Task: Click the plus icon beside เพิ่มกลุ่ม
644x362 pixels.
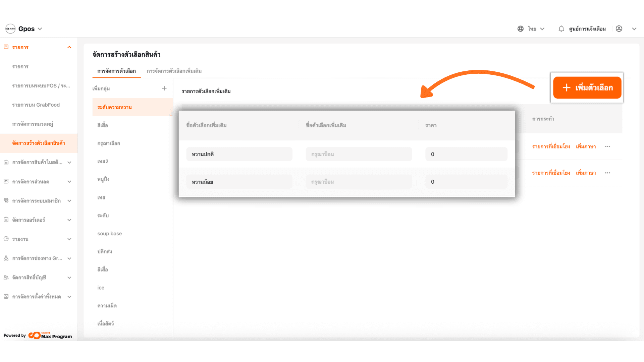Action: coord(164,88)
